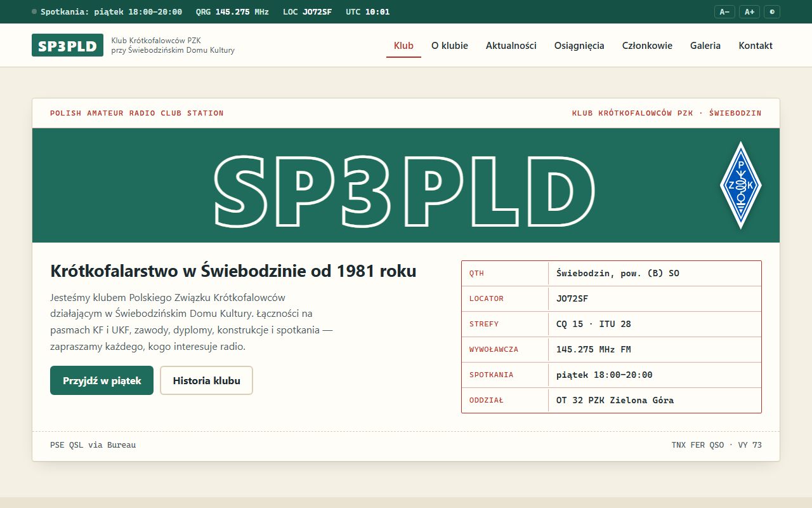Decrease font size with the A− button

[x=724, y=11]
